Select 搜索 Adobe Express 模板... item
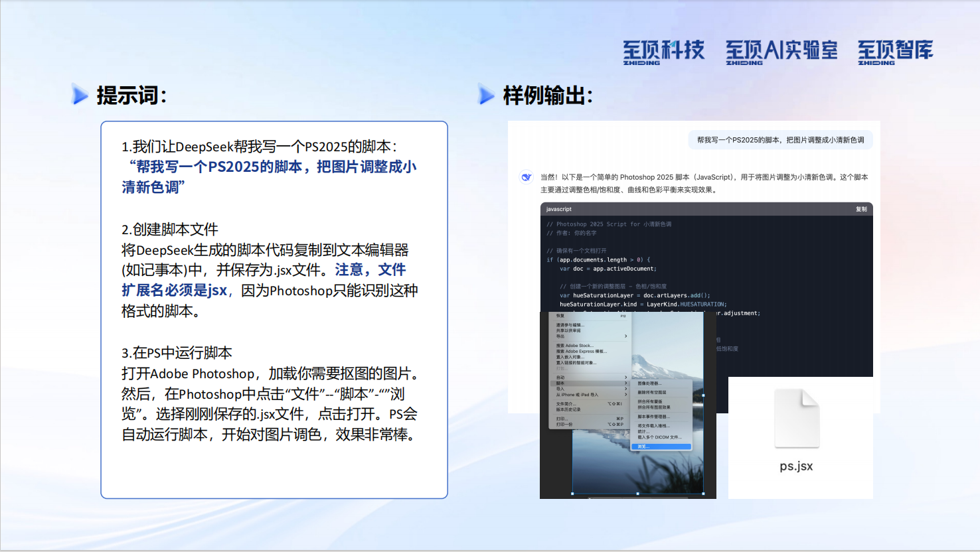 pos(582,352)
